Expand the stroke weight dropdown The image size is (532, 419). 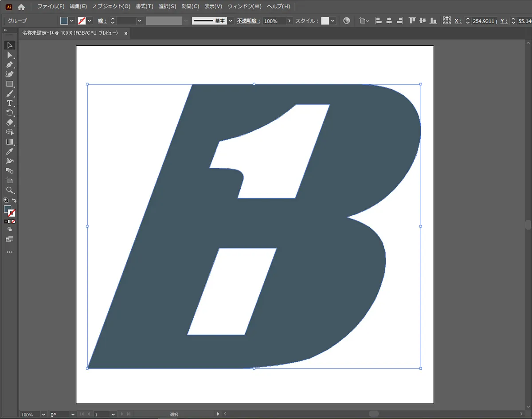pos(140,21)
